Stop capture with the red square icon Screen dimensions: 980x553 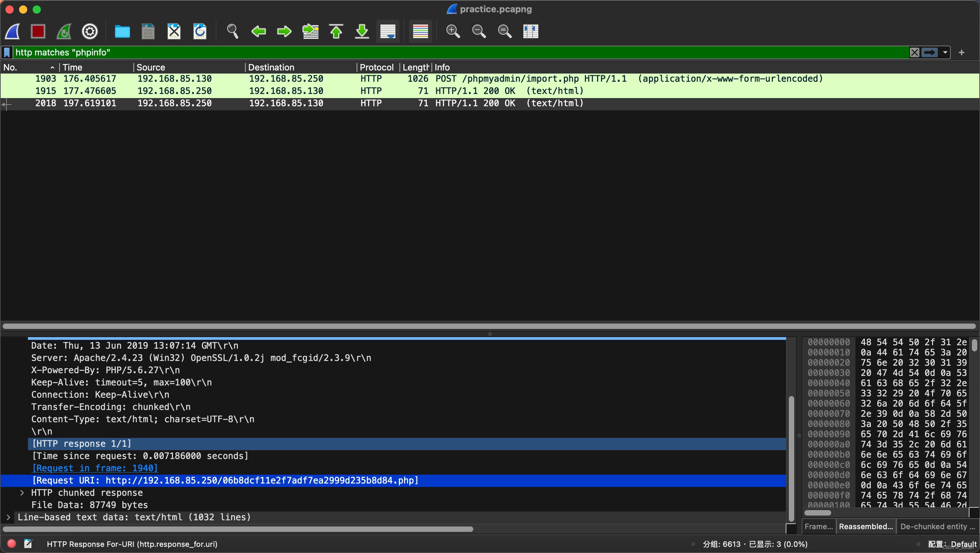(x=38, y=31)
